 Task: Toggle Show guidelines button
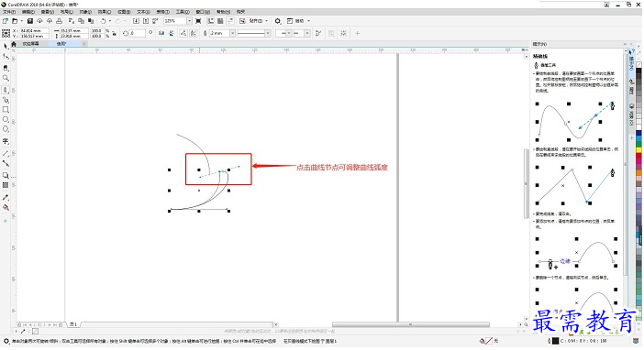[x=230, y=21]
